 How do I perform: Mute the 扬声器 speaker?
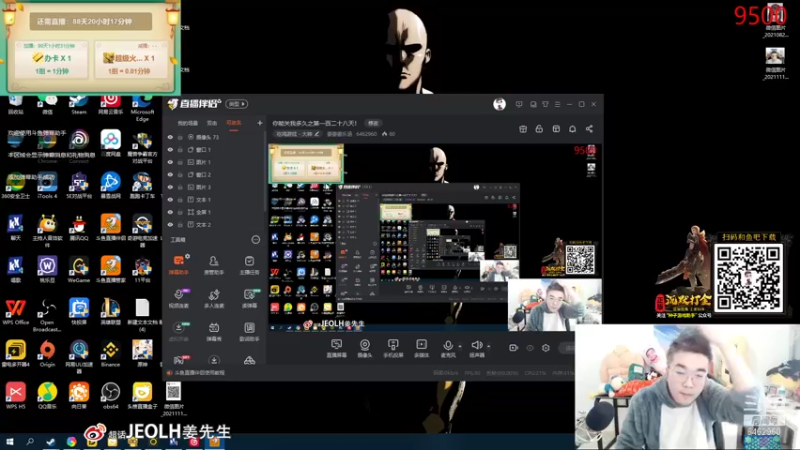coord(477,348)
